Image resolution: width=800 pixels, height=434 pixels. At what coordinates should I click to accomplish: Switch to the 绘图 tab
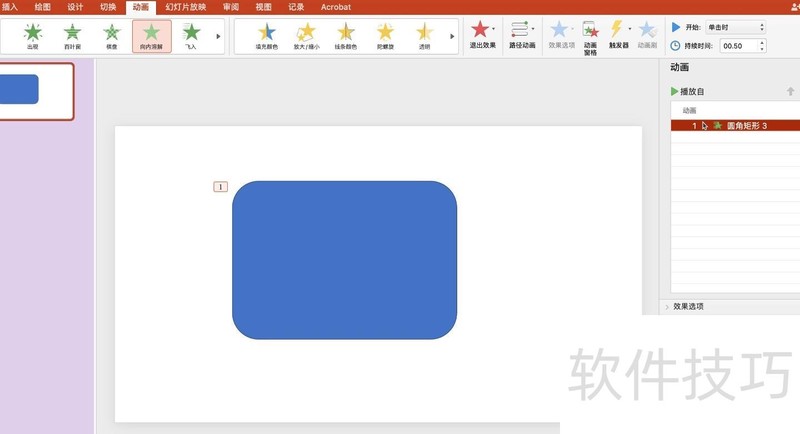42,7
